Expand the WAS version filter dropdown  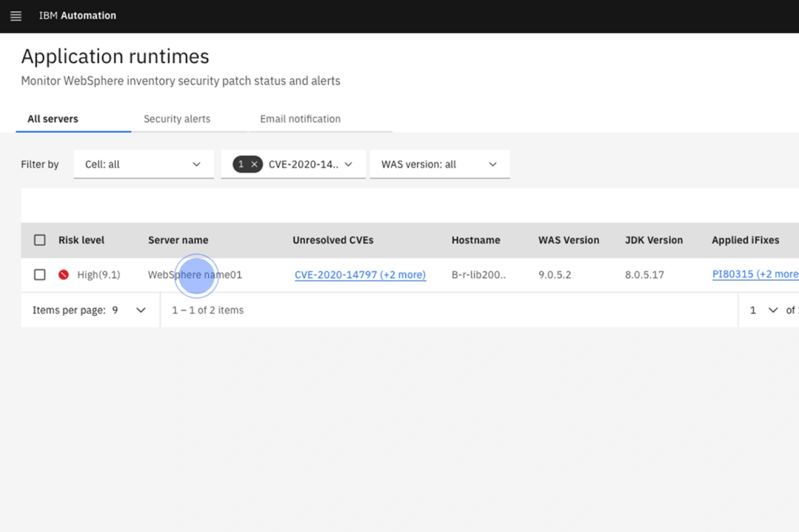pos(440,164)
